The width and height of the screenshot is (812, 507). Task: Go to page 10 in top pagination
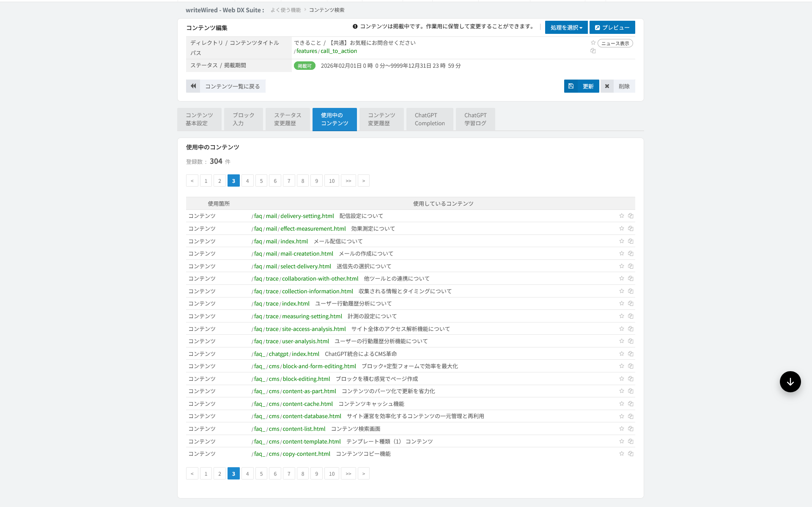coord(332,181)
